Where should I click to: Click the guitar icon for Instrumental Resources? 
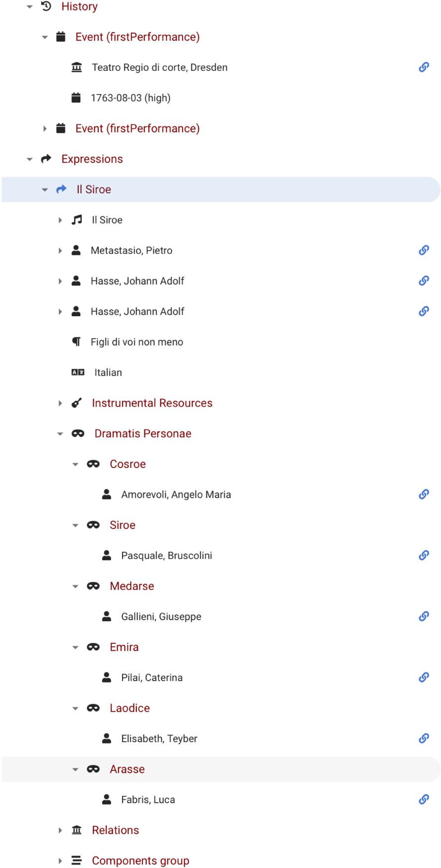point(76,403)
